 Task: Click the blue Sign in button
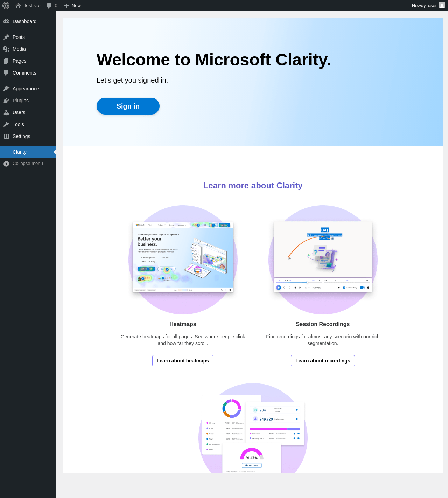(128, 106)
